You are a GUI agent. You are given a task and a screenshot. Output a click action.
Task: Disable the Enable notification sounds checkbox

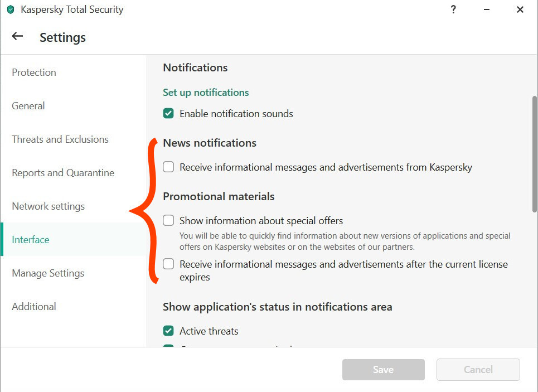[x=168, y=114]
